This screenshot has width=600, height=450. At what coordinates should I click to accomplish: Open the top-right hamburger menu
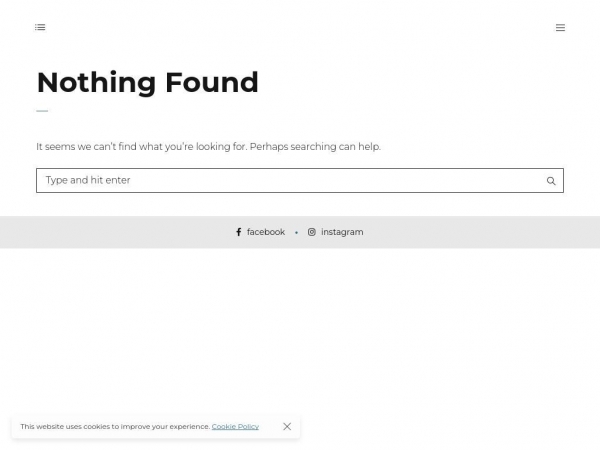coord(560,27)
